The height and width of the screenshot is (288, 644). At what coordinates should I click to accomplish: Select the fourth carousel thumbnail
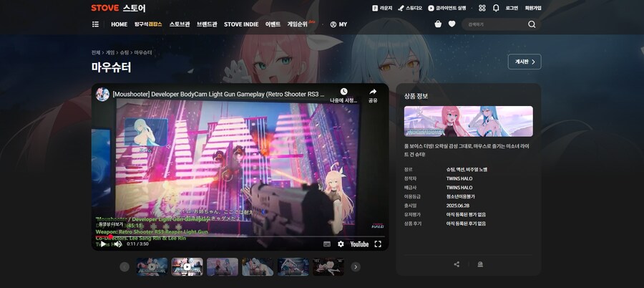(258, 267)
